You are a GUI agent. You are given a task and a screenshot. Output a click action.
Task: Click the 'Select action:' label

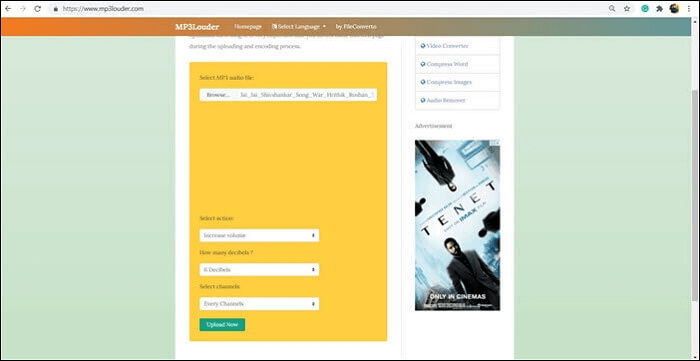coord(217,218)
